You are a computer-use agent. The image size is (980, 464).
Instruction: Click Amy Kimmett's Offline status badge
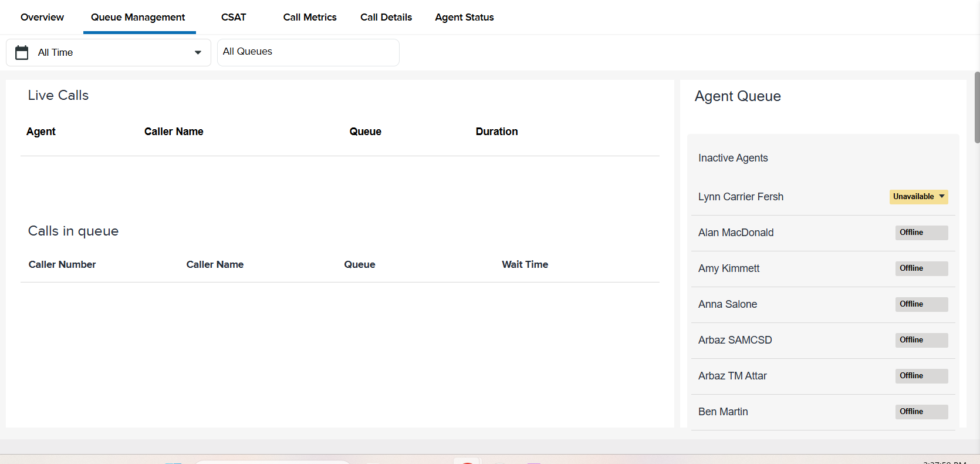(x=921, y=268)
